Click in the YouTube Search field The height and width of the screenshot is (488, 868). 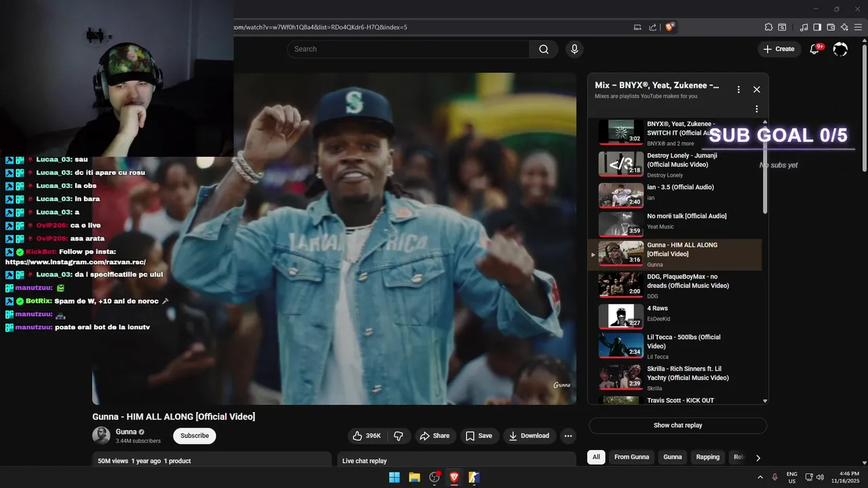408,49
